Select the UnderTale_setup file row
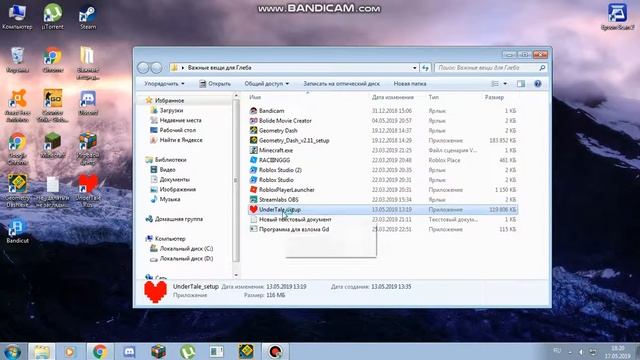This screenshot has width=640, height=360. [x=383, y=209]
